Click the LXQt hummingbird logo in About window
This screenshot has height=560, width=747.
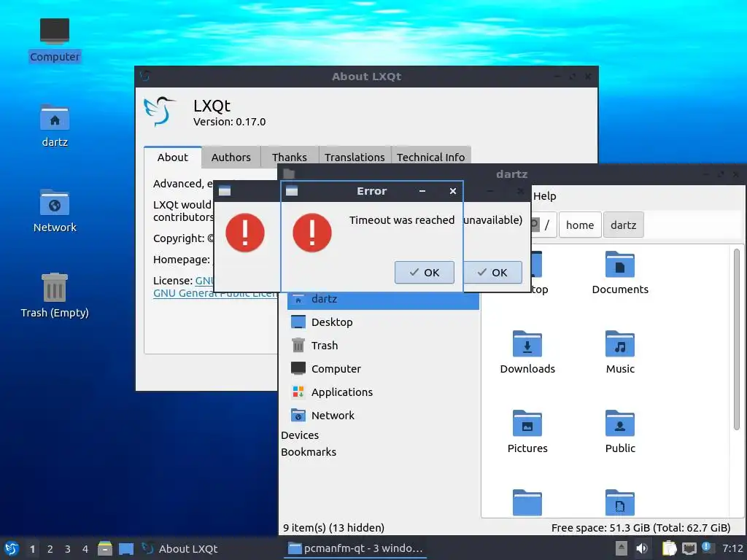tap(159, 112)
